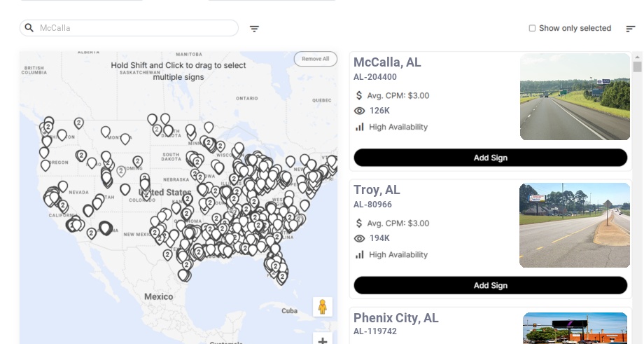Click availability bars icon for McCalla
Image resolution: width=644 pixels, height=344 pixels.
tap(359, 127)
